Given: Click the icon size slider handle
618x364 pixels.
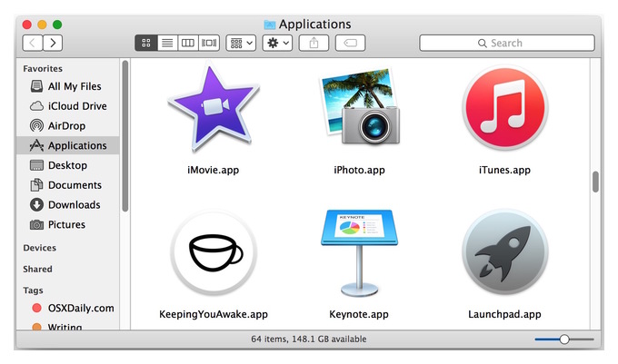Looking at the screenshot, I should coord(564,339).
